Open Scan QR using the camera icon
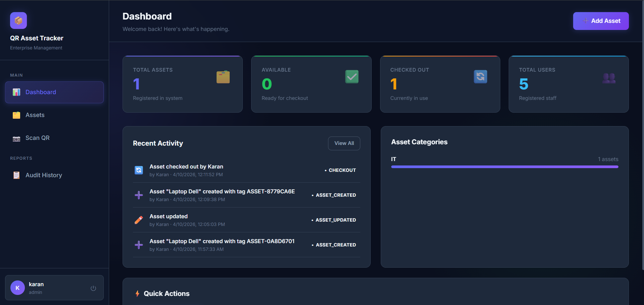This screenshot has width=644, height=305. [16, 138]
